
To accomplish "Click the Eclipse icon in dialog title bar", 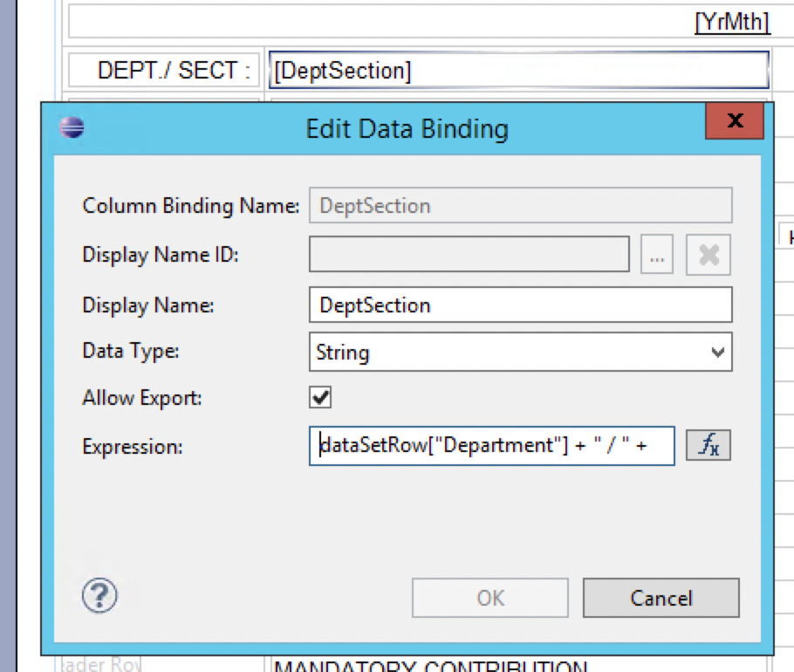I will [72, 128].
